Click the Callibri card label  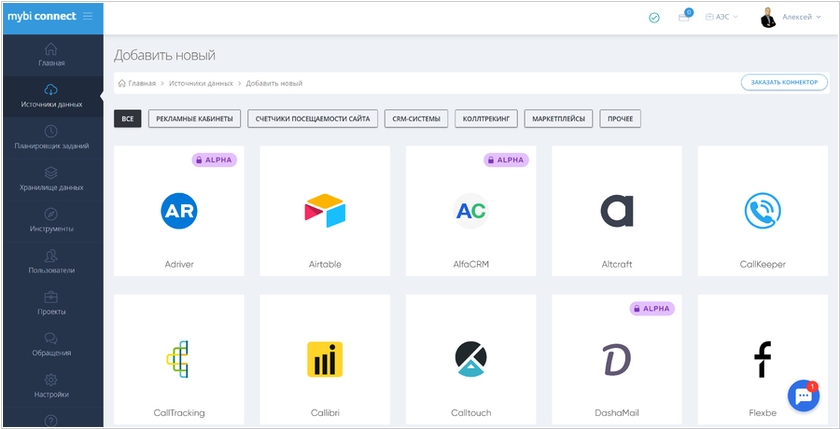click(325, 413)
